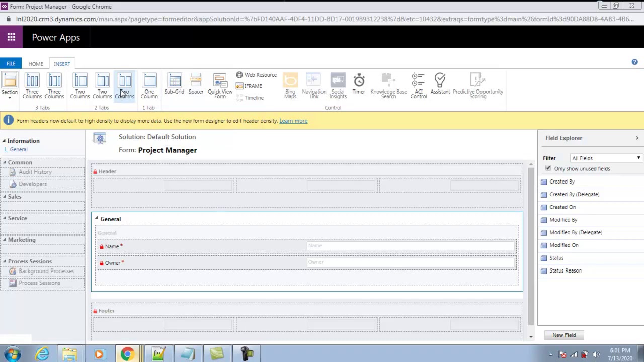Click the Name field input box

click(x=411, y=246)
